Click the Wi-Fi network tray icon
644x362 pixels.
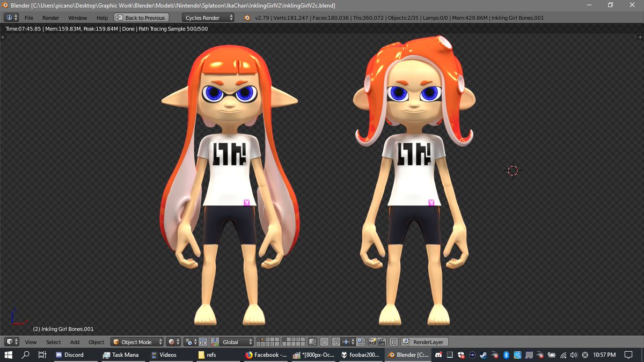click(563, 355)
